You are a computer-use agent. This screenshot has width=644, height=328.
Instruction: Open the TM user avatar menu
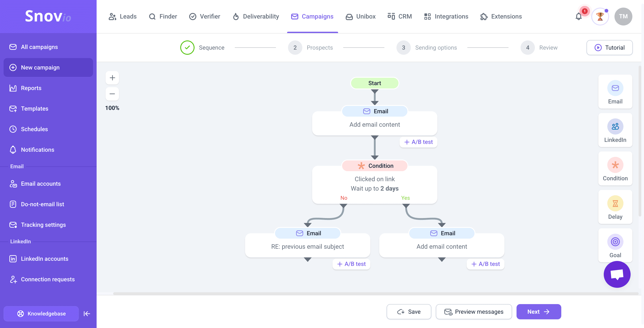(x=623, y=17)
